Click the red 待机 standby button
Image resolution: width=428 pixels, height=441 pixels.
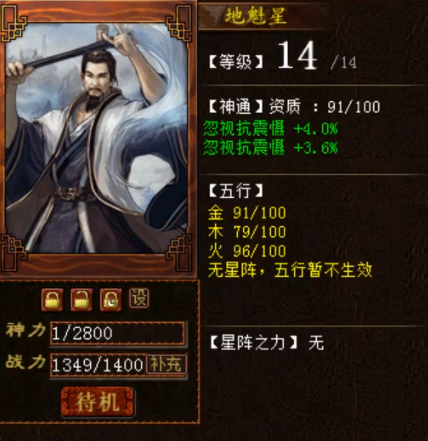(x=97, y=401)
